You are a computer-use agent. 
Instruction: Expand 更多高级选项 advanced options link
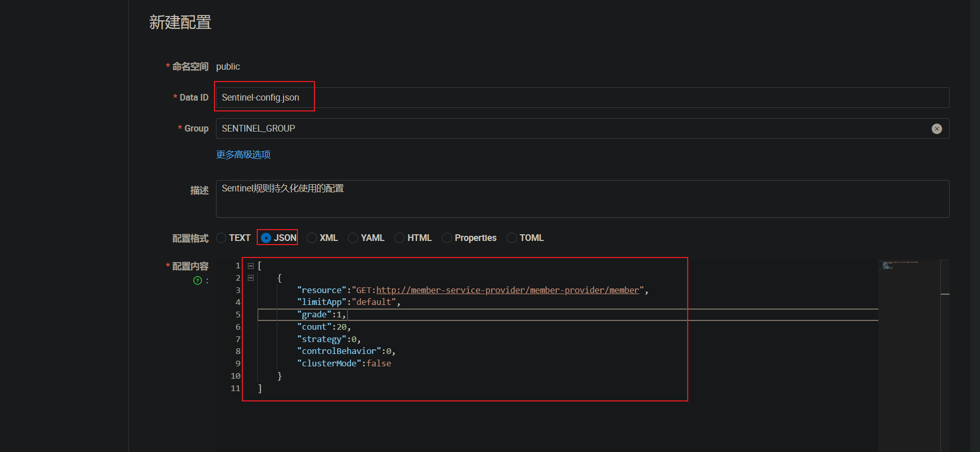tap(243, 155)
